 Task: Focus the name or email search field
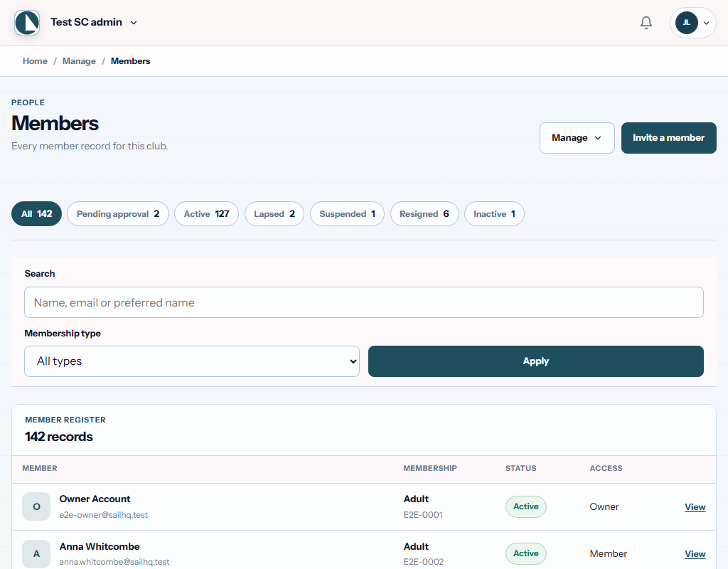(364, 302)
